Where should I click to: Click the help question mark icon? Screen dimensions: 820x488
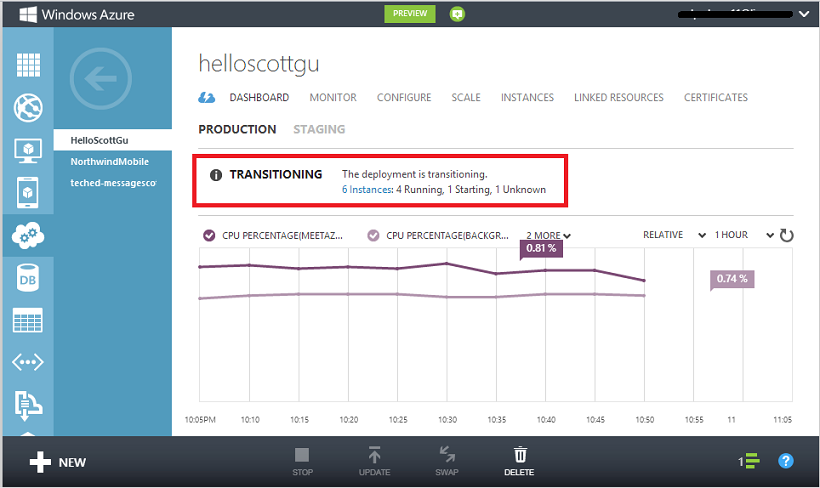tap(785, 461)
